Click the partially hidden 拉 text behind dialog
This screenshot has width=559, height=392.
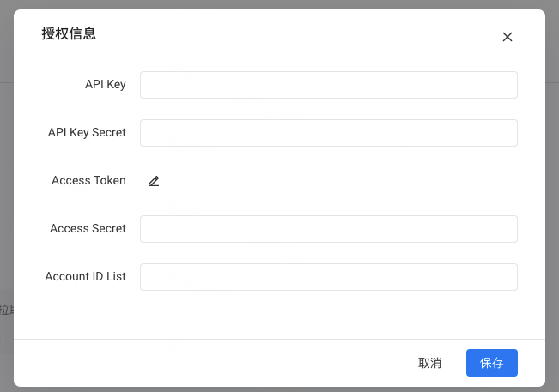click(5, 310)
